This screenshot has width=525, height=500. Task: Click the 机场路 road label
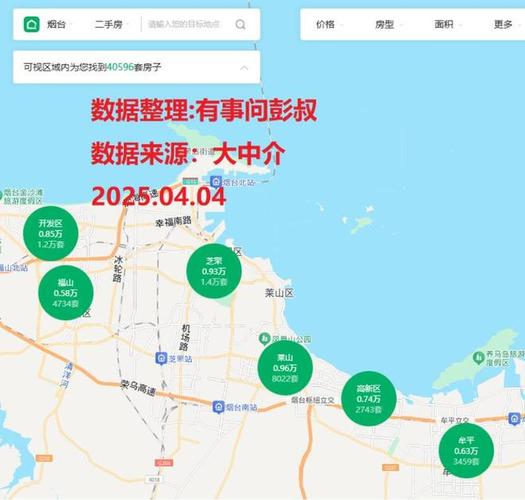tap(184, 337)
